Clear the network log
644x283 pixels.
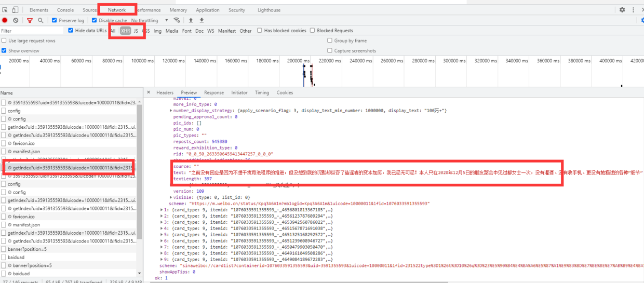(16, 20)
